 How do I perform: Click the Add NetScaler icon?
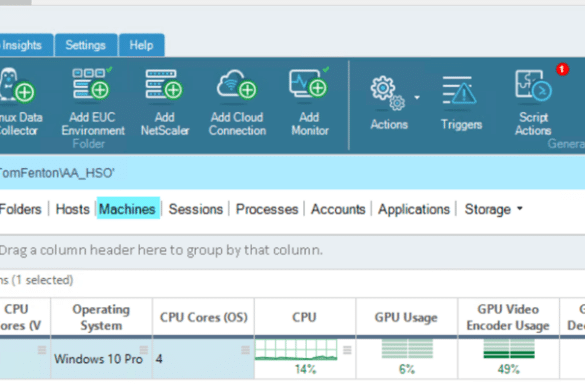[164, 84]
